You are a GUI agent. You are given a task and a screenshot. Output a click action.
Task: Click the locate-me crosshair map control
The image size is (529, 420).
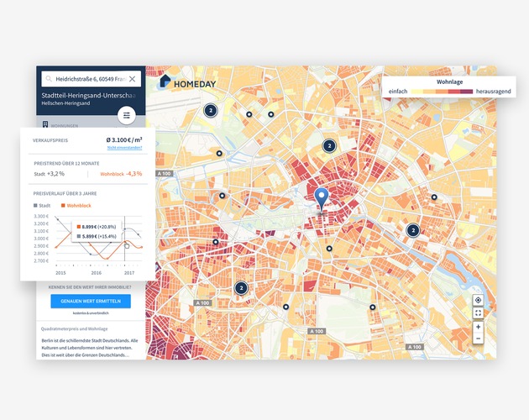click(x=478, y=300)
